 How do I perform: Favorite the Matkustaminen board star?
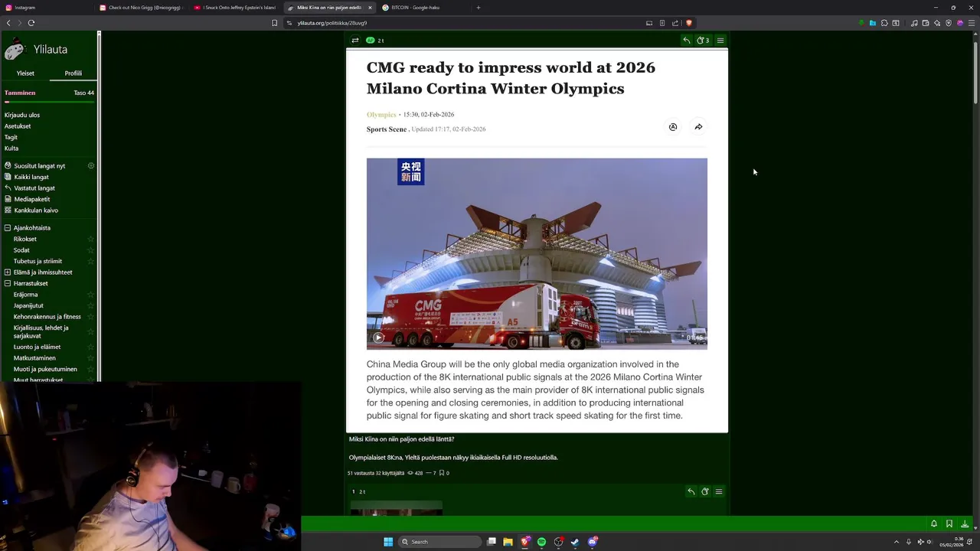coord(91,358)
